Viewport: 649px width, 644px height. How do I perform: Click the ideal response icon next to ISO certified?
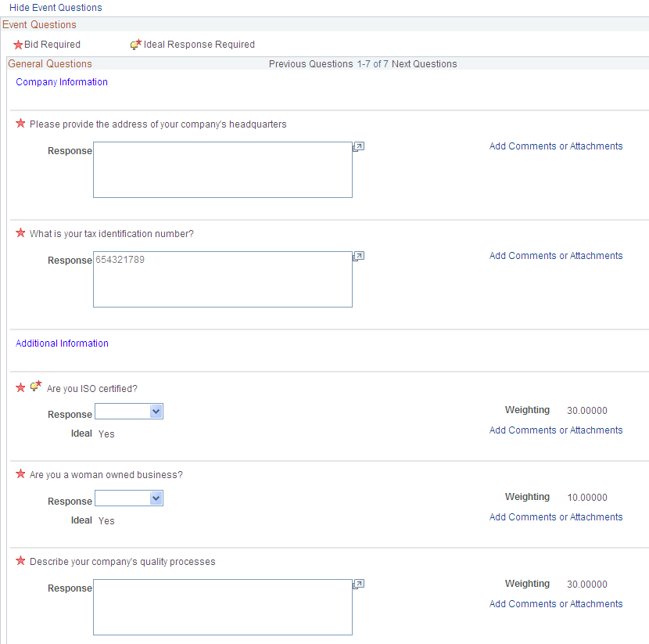(35, 386)
